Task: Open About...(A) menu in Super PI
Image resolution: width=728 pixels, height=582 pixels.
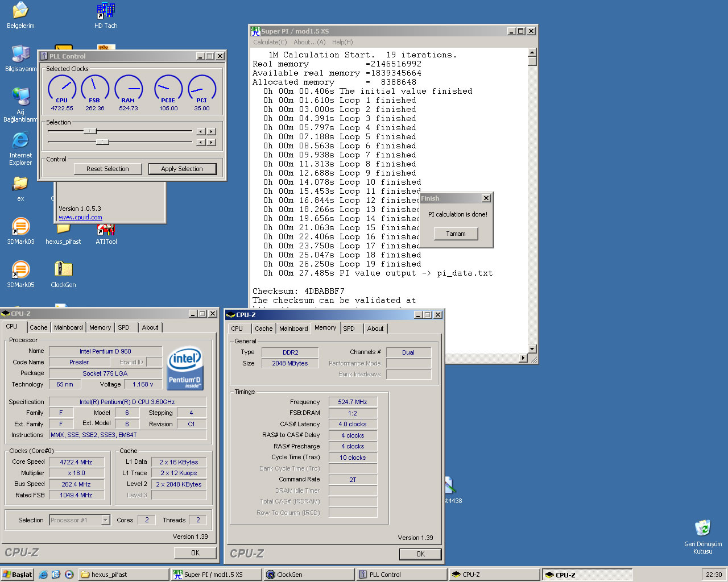Action: click(309, 42)
